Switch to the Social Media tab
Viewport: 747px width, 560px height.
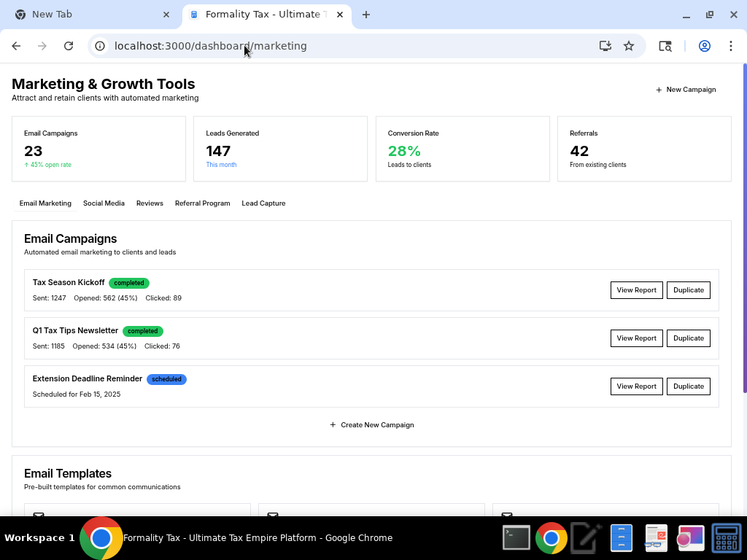click(104, 203)
